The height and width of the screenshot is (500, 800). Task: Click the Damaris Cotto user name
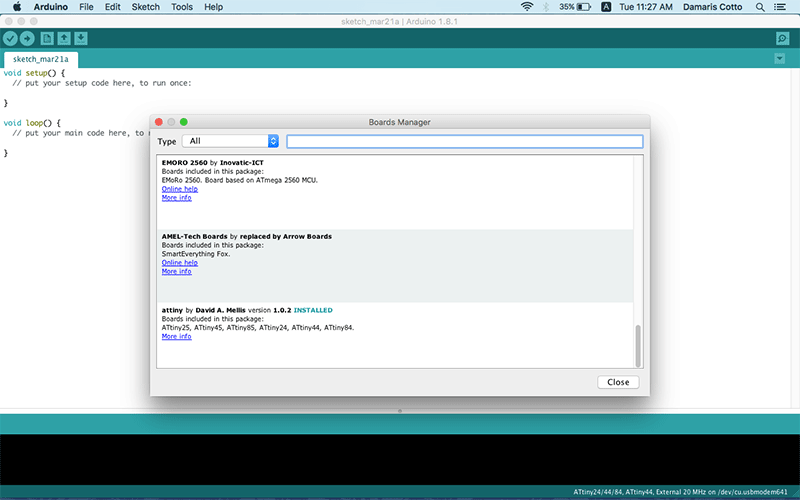tap(712, 7)
